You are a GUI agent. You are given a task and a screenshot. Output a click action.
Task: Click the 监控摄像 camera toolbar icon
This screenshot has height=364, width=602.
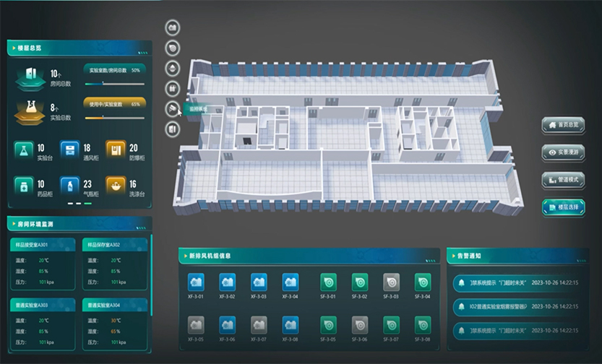click(x=173, y=108)
